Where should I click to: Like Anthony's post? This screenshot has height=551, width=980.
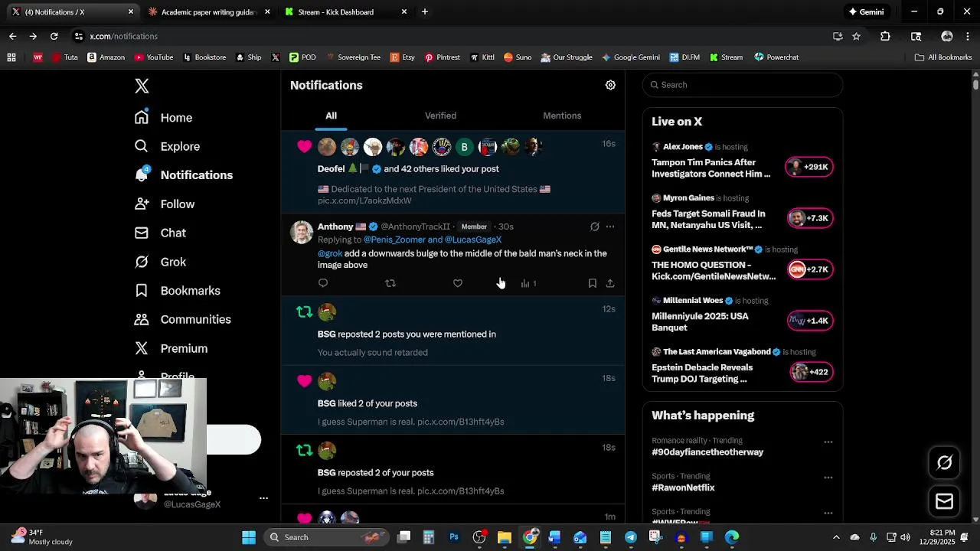click(x=458, y=283)
